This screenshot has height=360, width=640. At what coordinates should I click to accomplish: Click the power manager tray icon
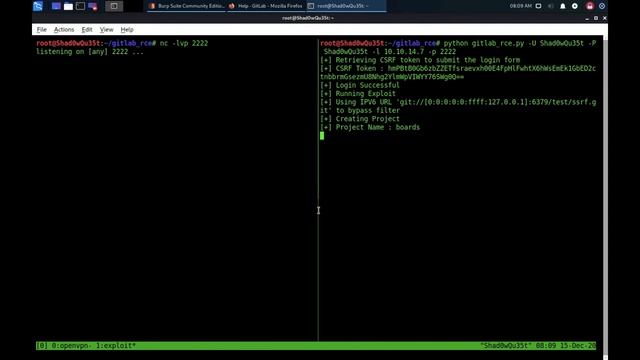click(x=575, y=6)
